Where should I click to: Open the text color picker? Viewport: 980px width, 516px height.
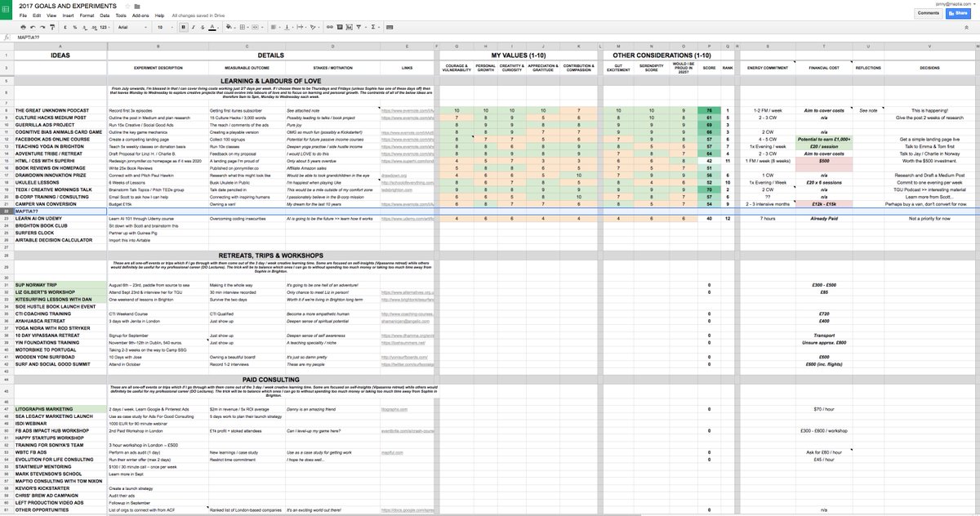pyautogui.click(x=213, y=27)
